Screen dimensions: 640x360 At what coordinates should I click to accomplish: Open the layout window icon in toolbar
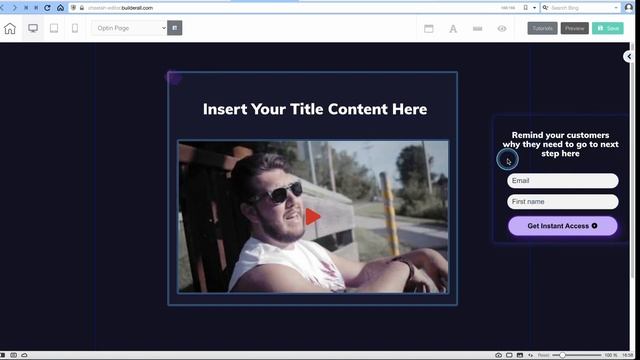point(429,29)
